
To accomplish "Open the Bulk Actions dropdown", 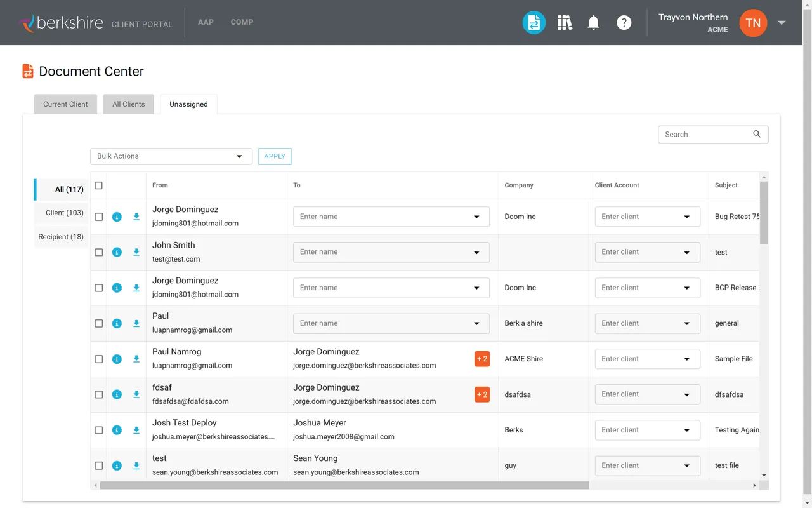I will (171, 156).
